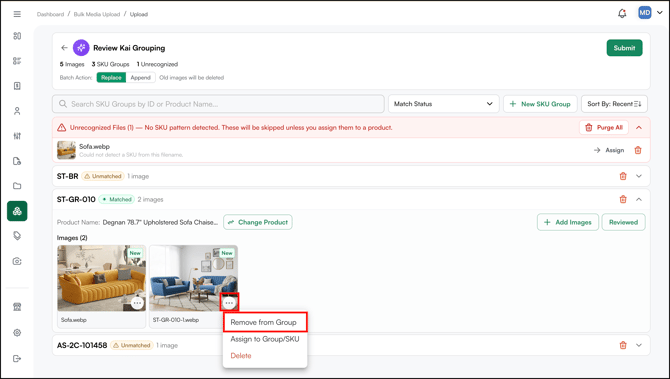The image size is (670, 379).
Task: Delete the ST-BR group with trash icon
Action: [623, 176]
